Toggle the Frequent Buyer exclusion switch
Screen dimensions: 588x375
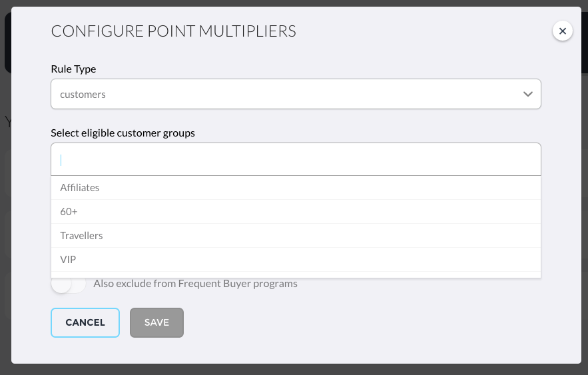(x=69, y=284)
